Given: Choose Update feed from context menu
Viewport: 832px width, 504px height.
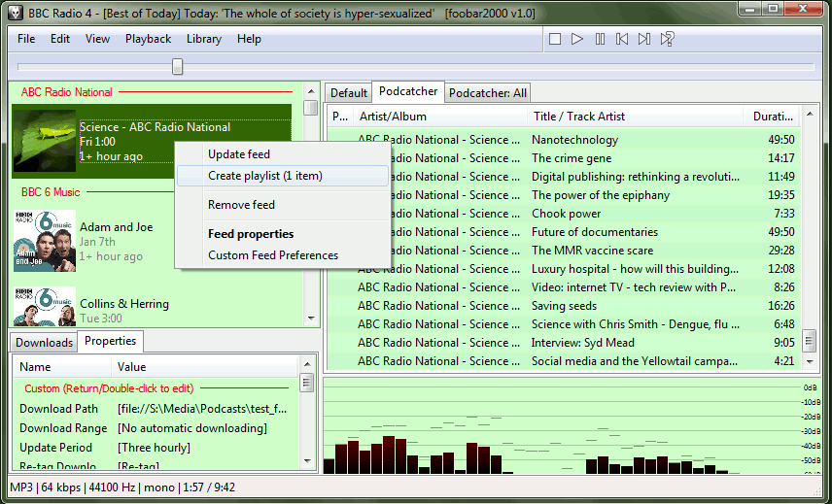Looking at the screenshot, I should click(283, 154).
